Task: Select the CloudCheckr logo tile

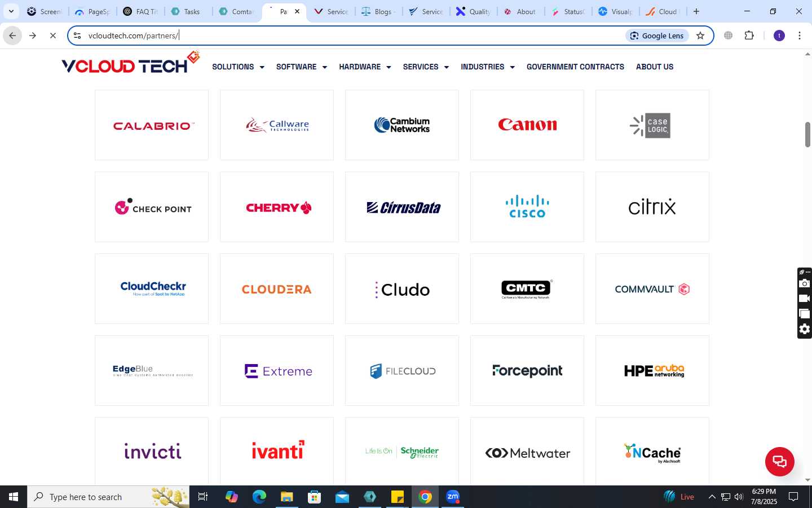Action: click(x=152, y=288)
